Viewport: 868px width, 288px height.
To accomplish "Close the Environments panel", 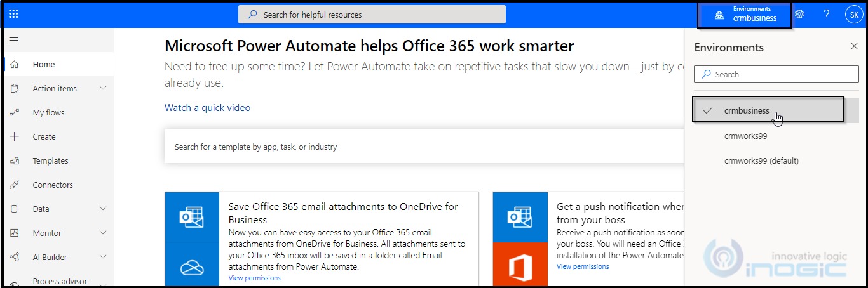I will tap(854, 46).
